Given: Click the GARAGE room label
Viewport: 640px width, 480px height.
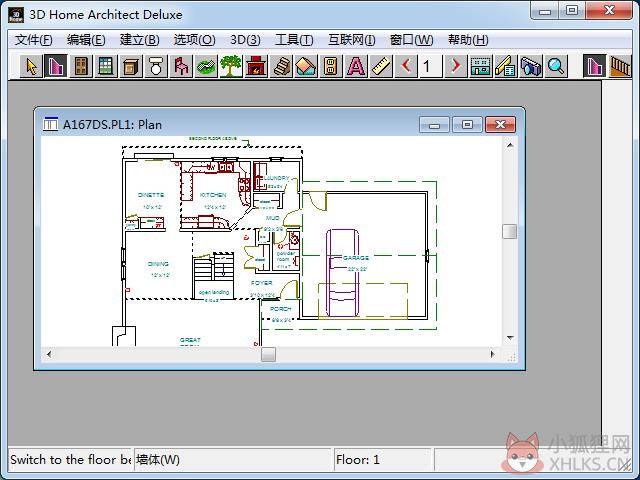Looking at the screenshot, I should coord(356,258).
